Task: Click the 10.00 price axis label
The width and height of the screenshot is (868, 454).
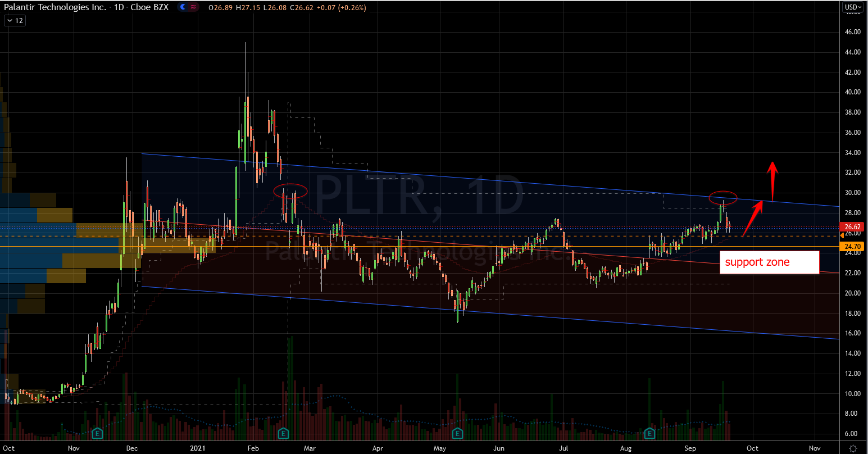Action: pos(853,394)
